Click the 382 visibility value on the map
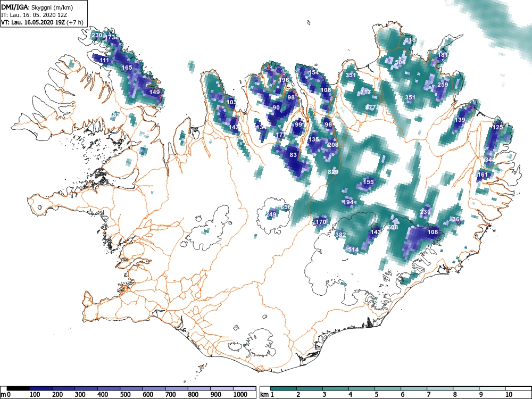Image resolution: width=532 pixels, height=399 pixels. (x=340, y=235)
